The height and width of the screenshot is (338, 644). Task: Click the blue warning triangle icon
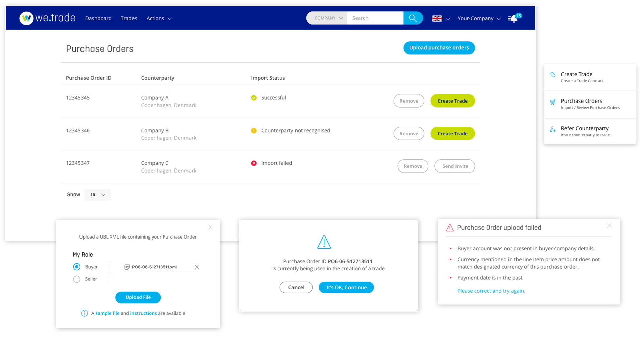[324, 242]
